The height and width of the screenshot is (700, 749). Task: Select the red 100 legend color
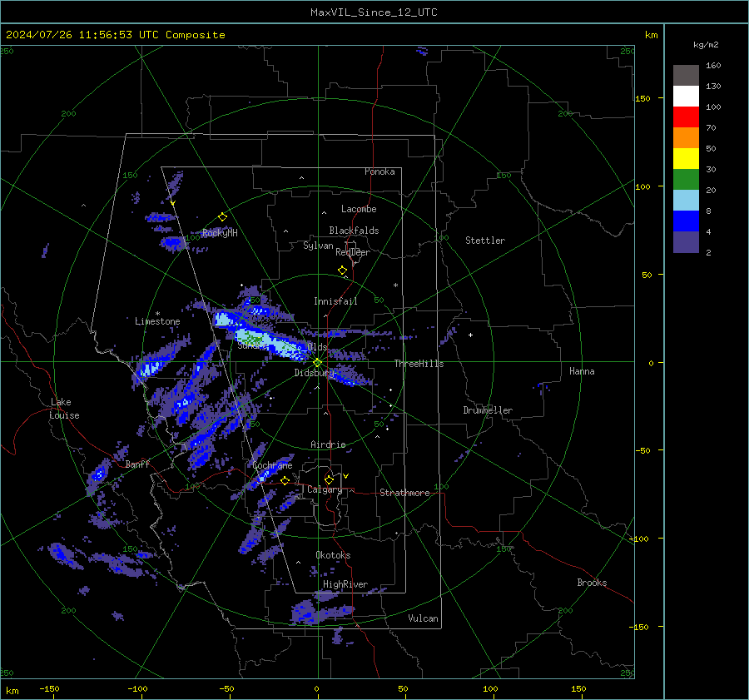click(686, 117)
